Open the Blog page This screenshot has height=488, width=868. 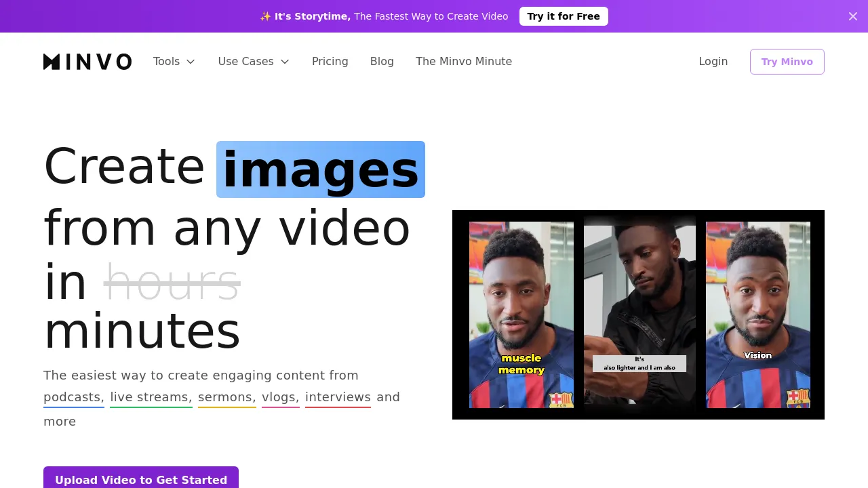[x=382, y=62]
